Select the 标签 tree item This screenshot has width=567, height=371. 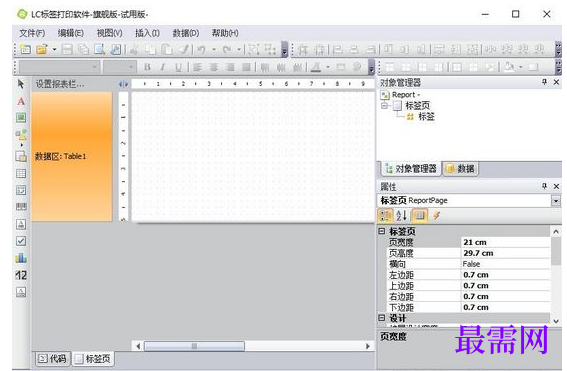426,117
